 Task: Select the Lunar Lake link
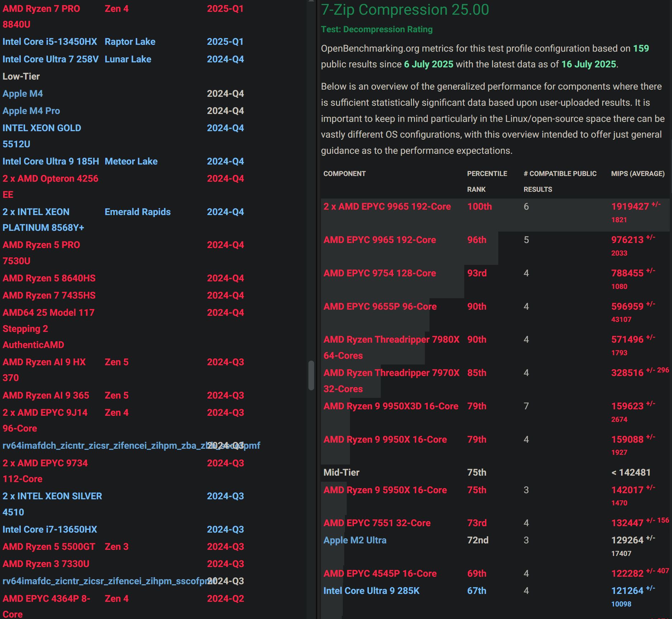tap(128, 59)
